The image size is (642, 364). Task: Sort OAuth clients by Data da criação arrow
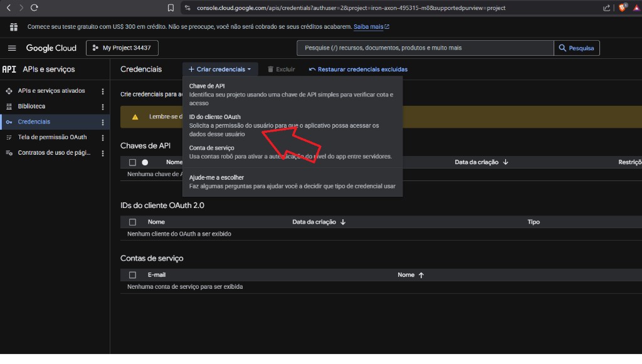coord(343,222)
